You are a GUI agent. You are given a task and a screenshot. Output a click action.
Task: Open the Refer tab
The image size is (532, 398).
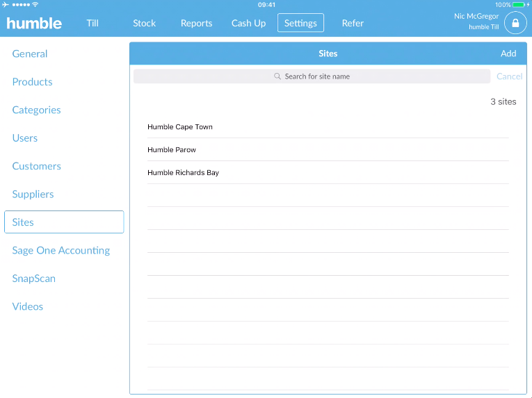[353, 23]
